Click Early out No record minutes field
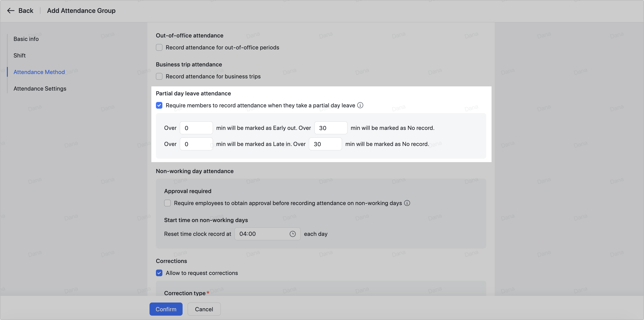The width and height of the screenshot is (644, 320). pos(330,128)
